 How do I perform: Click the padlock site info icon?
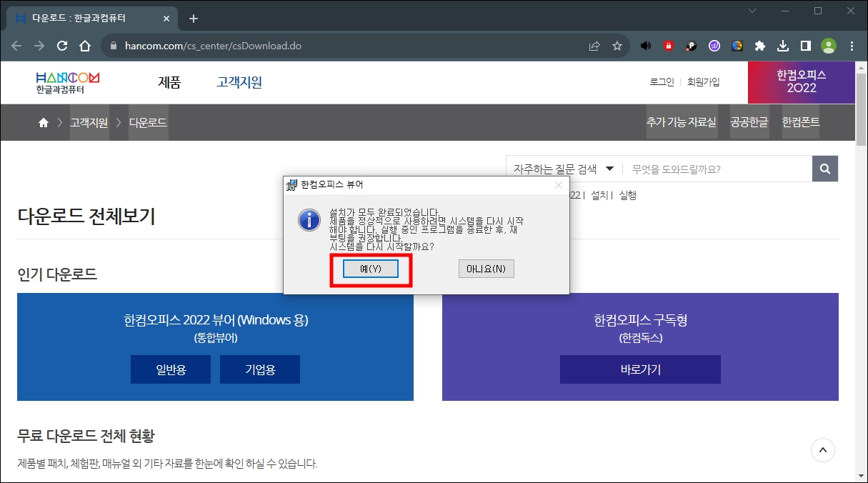click(113, 46)
